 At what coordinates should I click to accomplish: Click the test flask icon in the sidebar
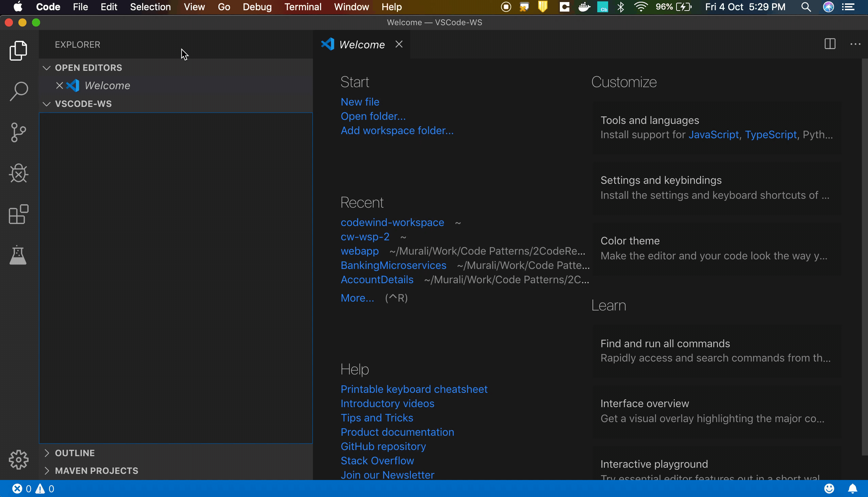tap(18, 255)
